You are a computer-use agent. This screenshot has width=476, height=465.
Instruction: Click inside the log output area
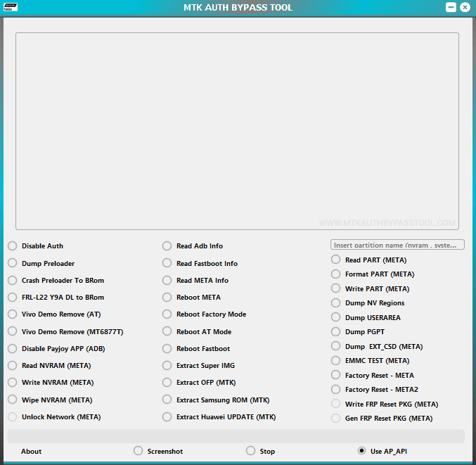(x=237, y=131)
